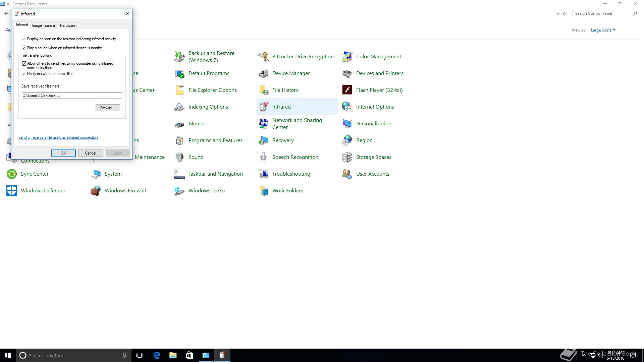Refresh the Control Panel address bar
The width and height of the screenshot is (644, 362).
coord(565,14)
